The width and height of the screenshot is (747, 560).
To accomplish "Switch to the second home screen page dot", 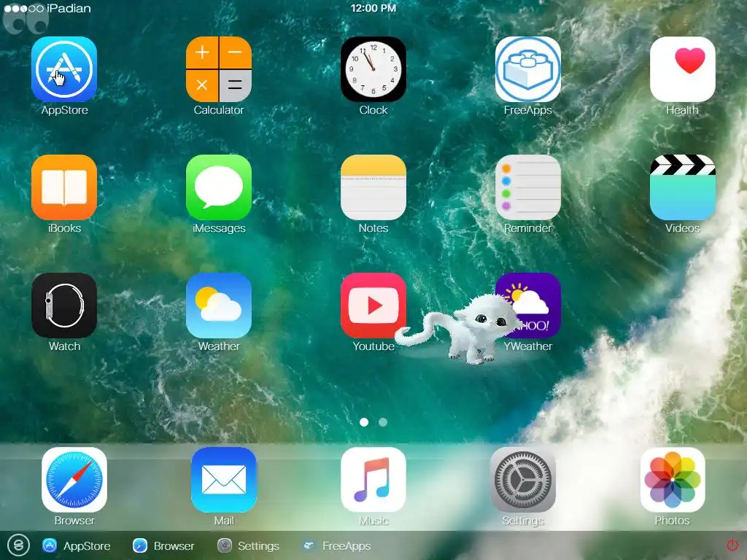I will click(382, 422).
